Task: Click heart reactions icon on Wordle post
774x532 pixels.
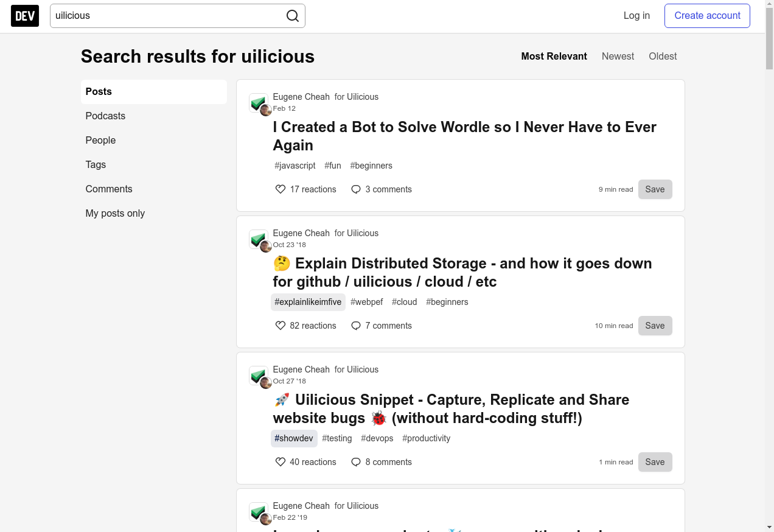Action: click(281, 189)
